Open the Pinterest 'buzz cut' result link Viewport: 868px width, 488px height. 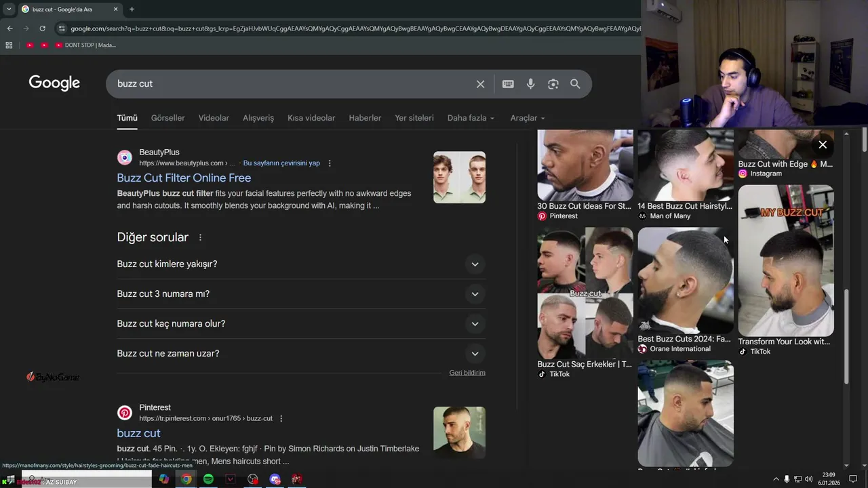tap(138, 433)
